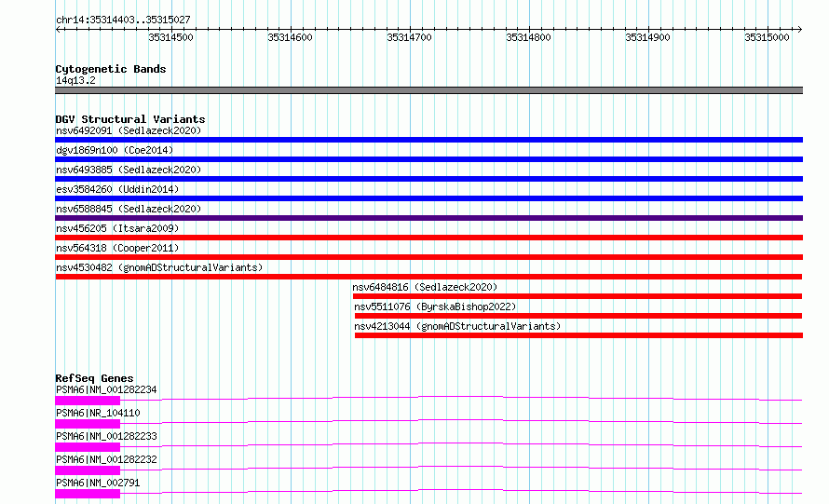Click the magenta exon block of NM_001282234
Image resolution: width=829 pixels, height=504 pixels.
tap(88, 401)
